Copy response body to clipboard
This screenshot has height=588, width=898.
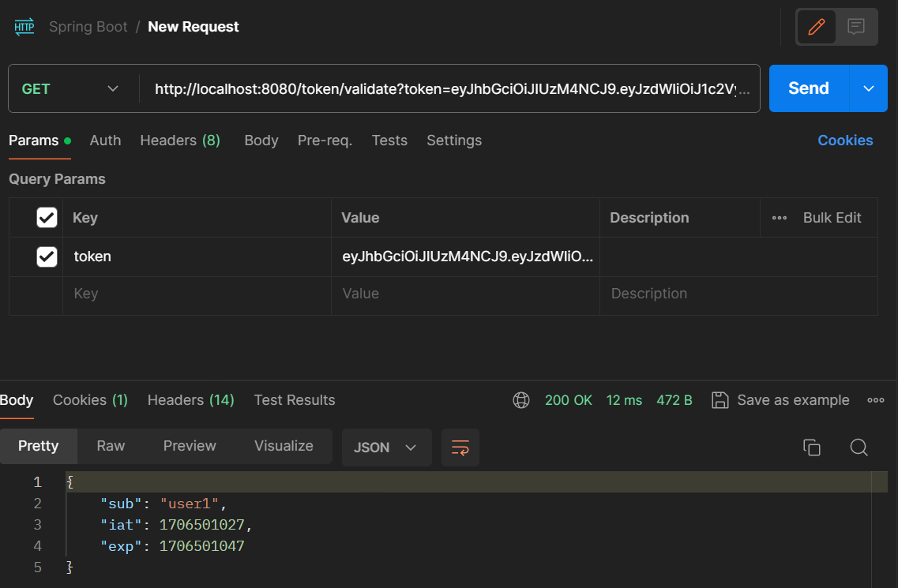[812, 448]
